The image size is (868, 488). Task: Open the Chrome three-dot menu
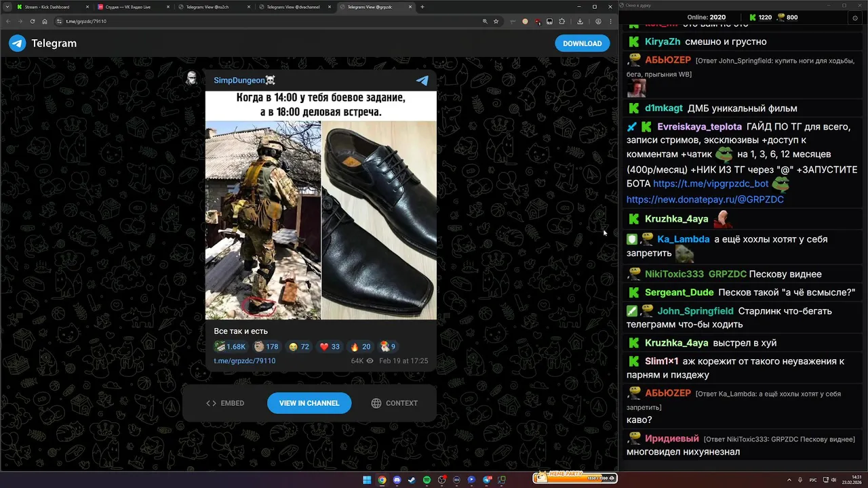click(610, 21)
